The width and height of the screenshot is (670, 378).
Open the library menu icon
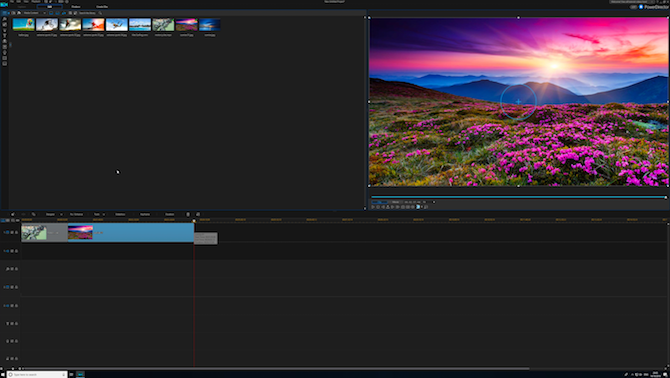[75, 13]
